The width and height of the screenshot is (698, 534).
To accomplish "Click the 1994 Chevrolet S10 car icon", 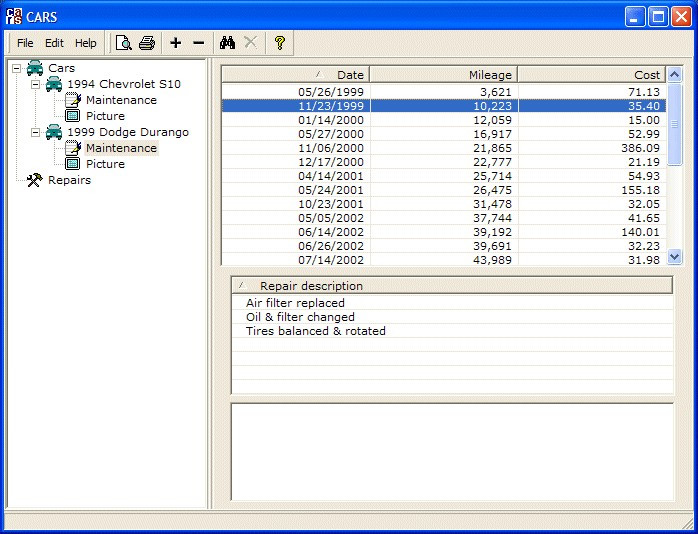I will 54,84.
